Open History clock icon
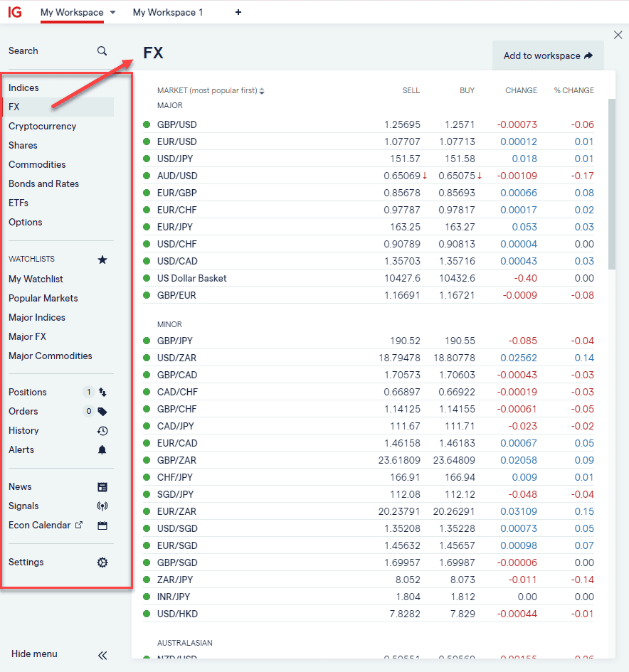The width and height of the screenshot is (629, 672). coord(102,431)
